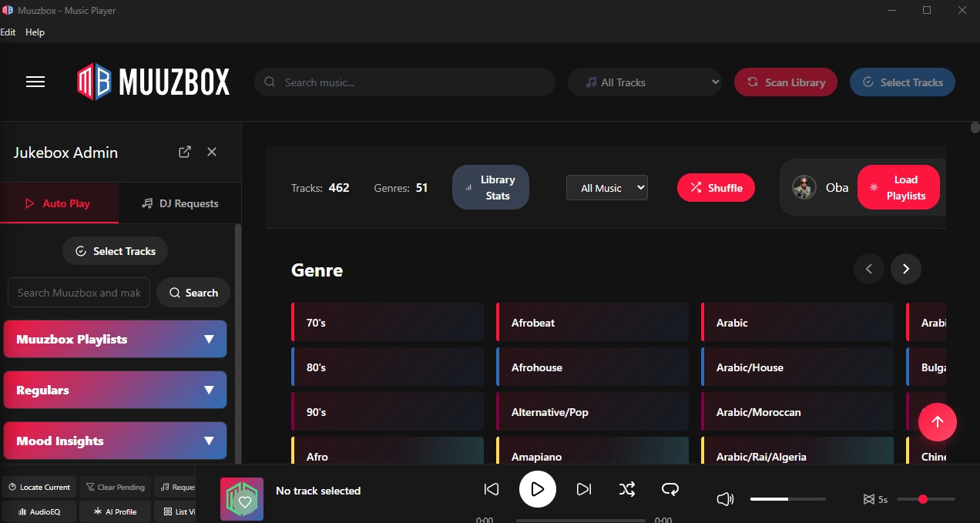Select the Afro genre
Image resolution: width=980 pixels, height=523 pixels.
[x=388, y=451]
